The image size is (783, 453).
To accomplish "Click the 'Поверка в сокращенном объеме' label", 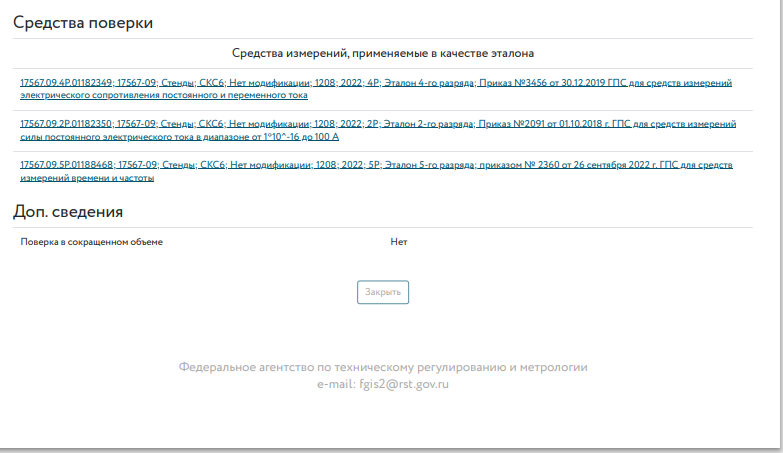I will (91, 242).
